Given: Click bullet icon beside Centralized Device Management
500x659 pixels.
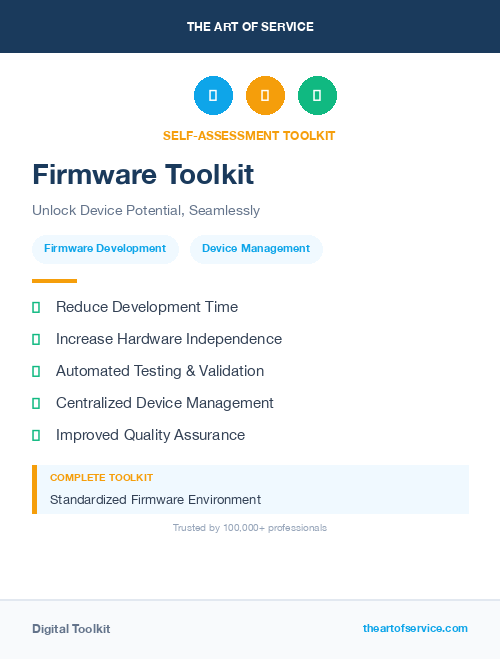Looking at the screenshot, I should click(x=36, y=403).
